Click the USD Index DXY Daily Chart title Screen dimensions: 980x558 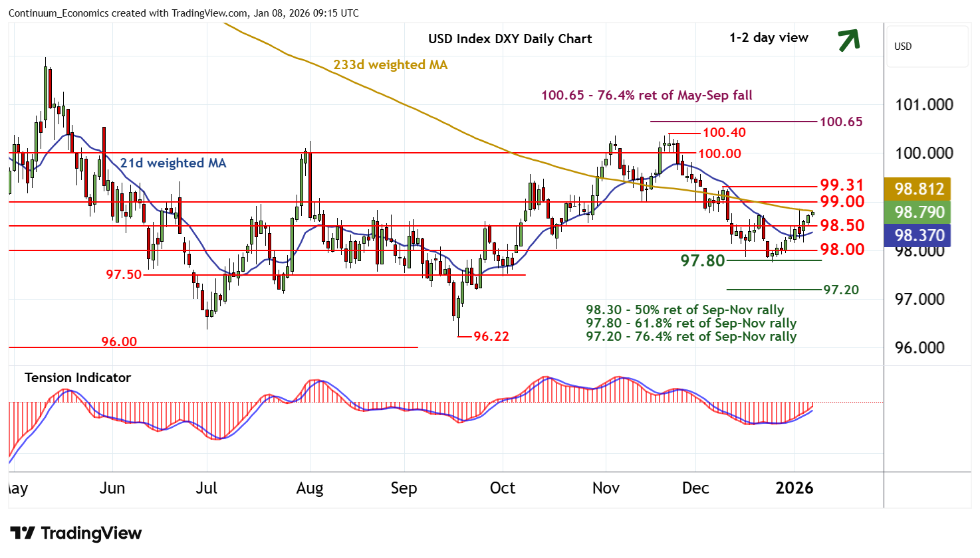tap(510, 39)
